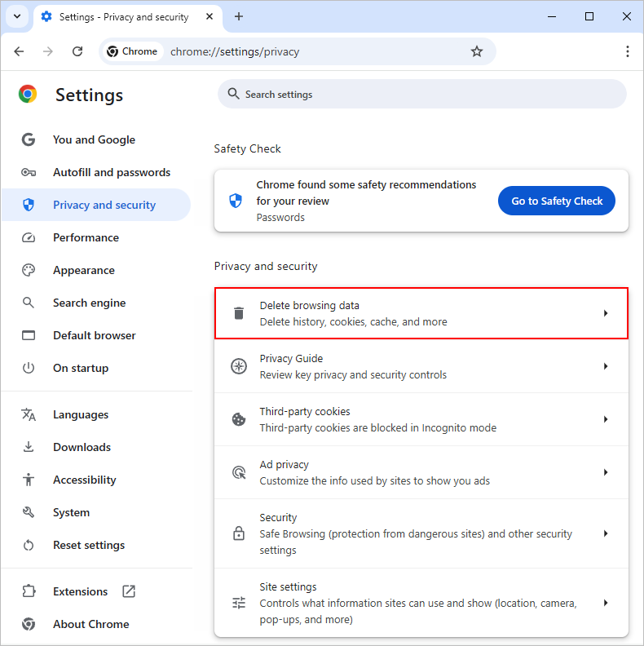Image resolution: width=644 pixels, height=646 pixels.
Task: Open Default browser settings
Action: pos(96,335)
